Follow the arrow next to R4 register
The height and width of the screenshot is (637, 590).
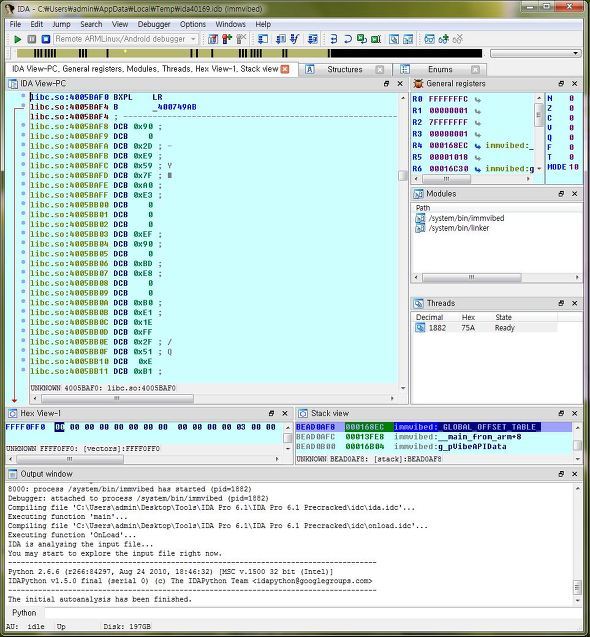(478, 146)
